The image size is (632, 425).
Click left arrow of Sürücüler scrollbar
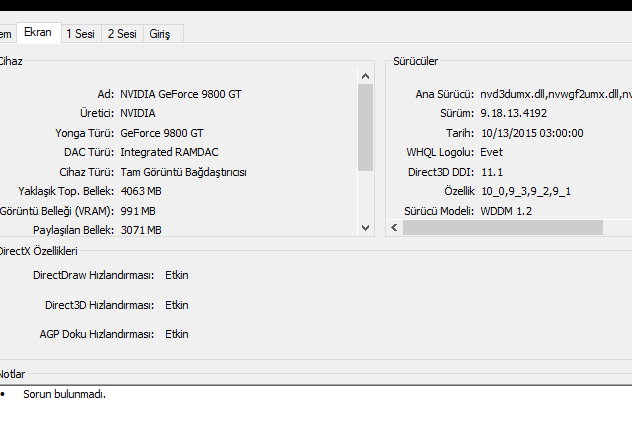pos(394,228)
